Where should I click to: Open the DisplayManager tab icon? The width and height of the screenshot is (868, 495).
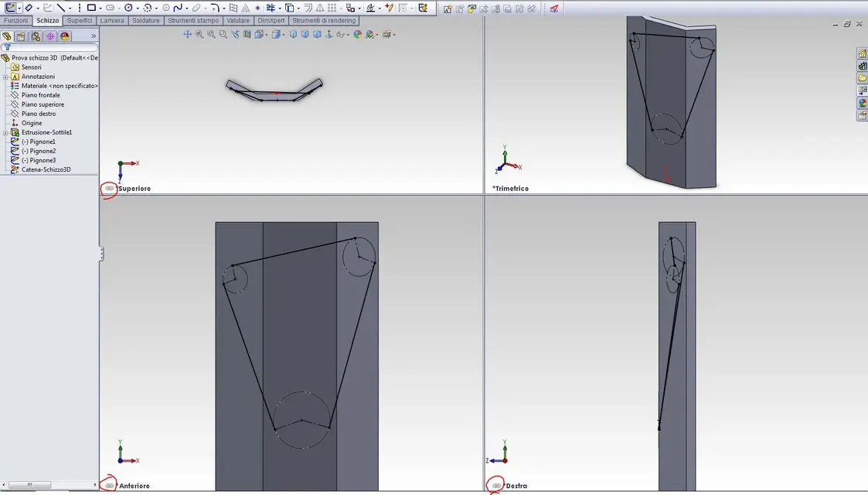(64, 36)
